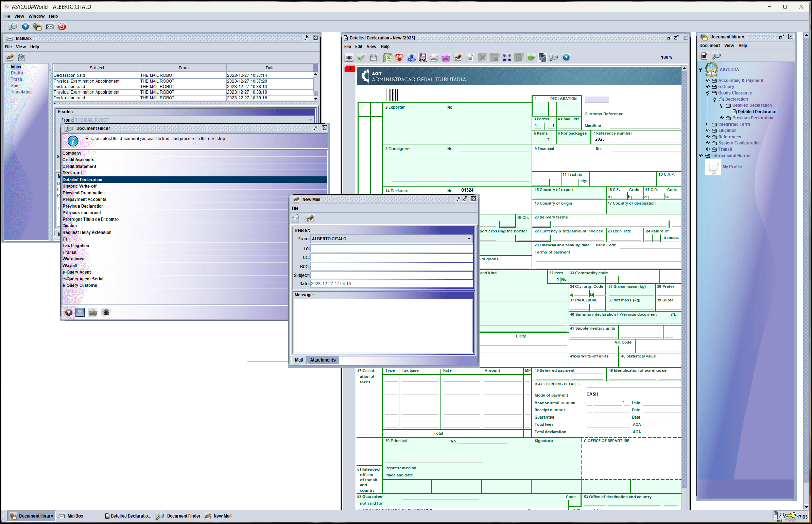
Task: Open the Templates mail folder
Action: 21,92
